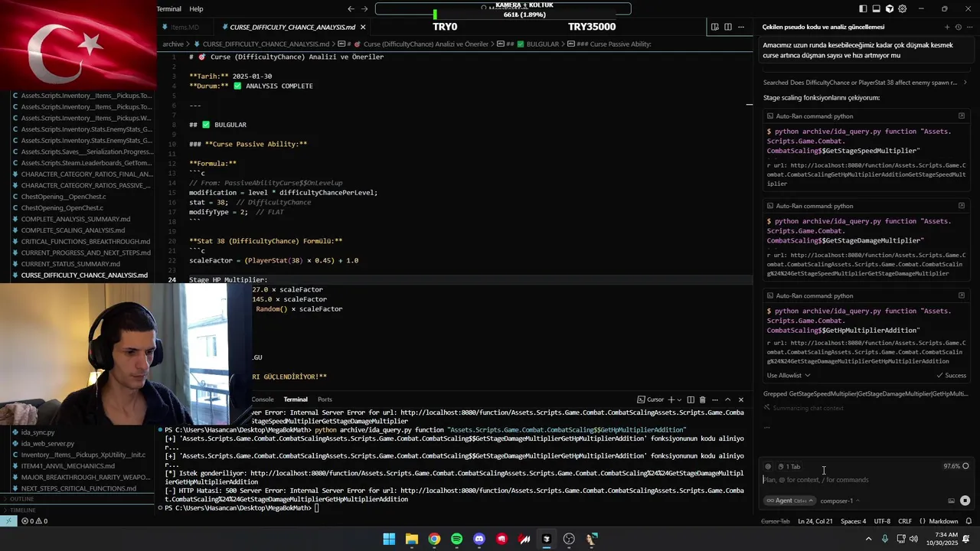980x551 pixels.
Task: View 97.6% context usage indicator
Action: point(956,466)
